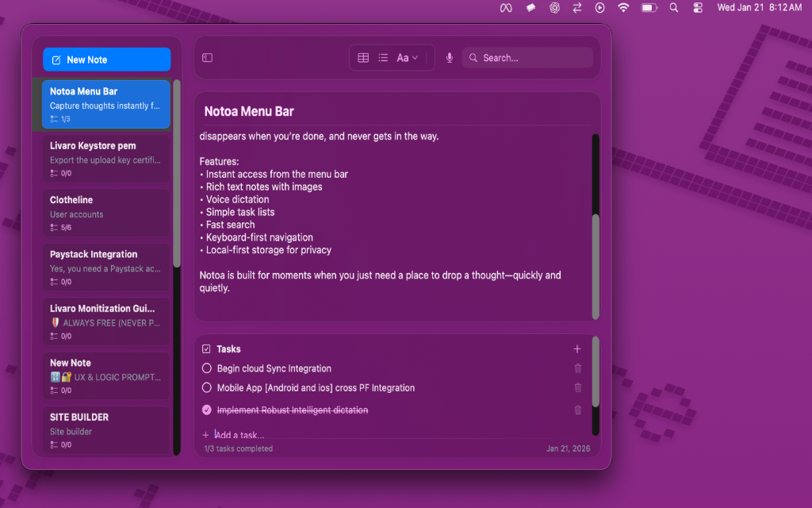Toggle the sidebar visibility icon
Screen dimensions: 812x508
point(207,57)
